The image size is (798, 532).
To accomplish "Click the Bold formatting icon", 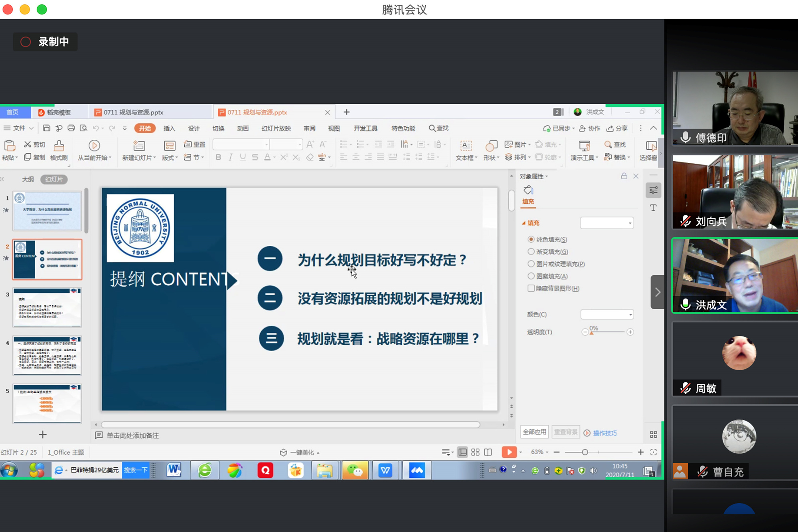I will tap(218, 157).
